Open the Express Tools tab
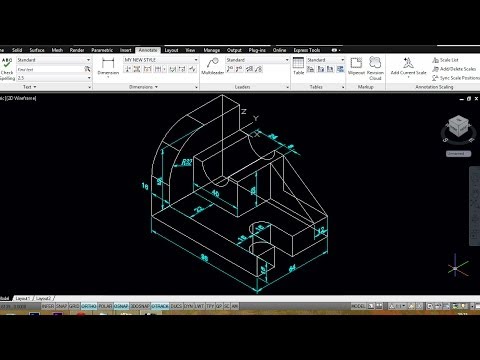This screenshot has height=360, width=480. [x=307, y=50]
